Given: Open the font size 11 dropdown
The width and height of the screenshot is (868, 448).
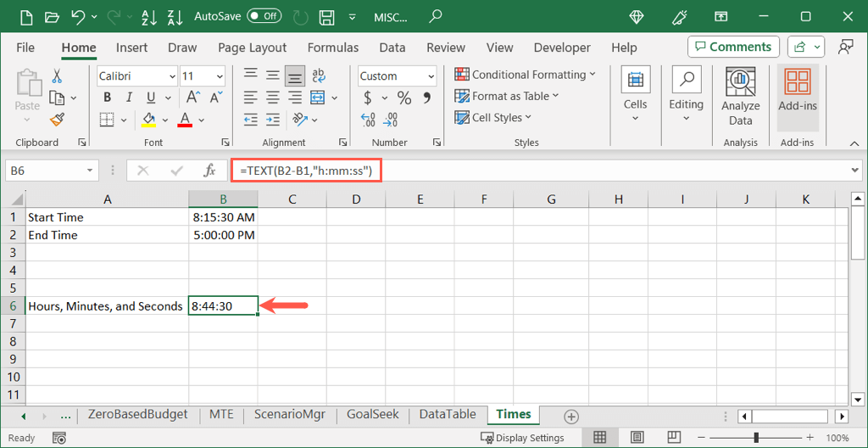Looking at the screenshot, I should [220, 76].
